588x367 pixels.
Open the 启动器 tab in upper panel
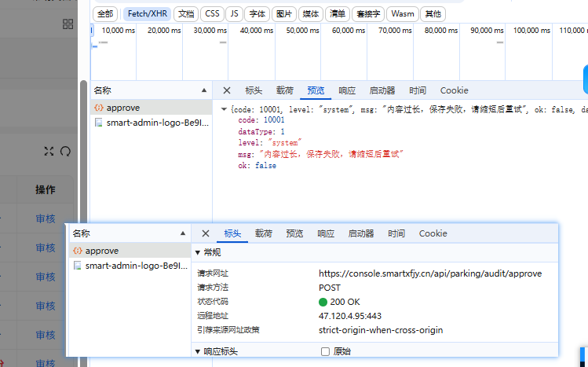382,90
